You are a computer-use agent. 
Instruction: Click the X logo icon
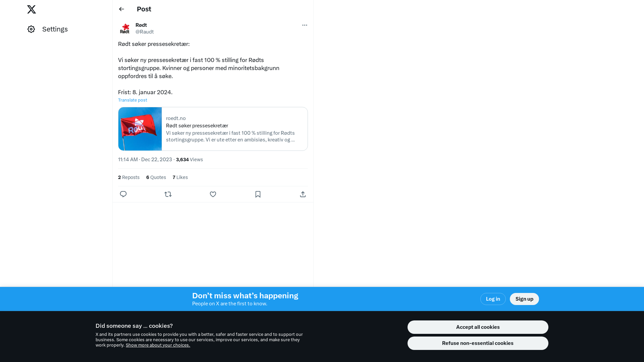pos(32,9)
